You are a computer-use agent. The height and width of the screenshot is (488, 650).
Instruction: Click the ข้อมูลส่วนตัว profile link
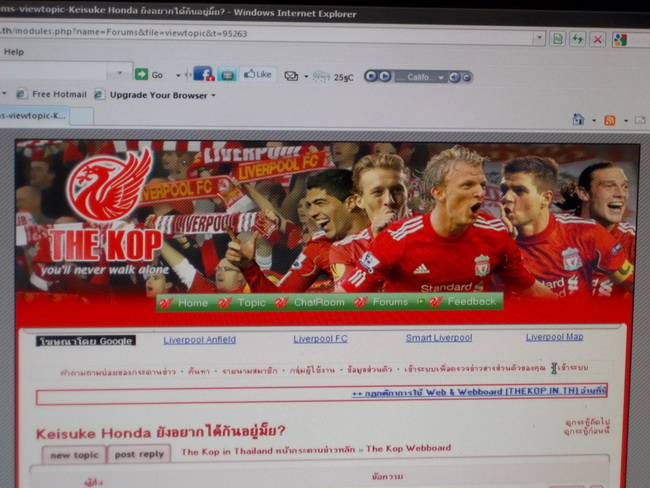click(369, 369)
